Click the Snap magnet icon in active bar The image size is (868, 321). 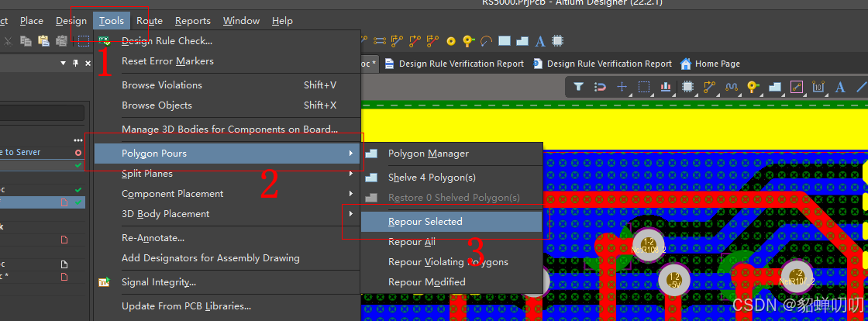[600, 86]
